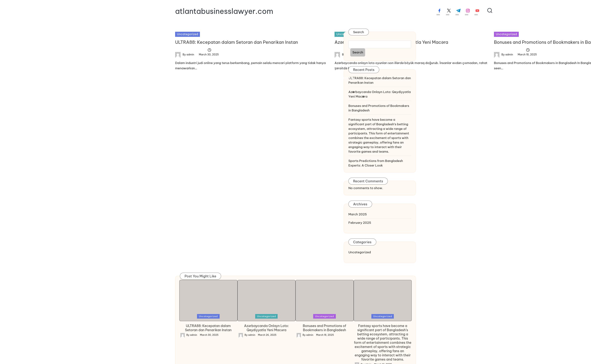The height and width of the screenshot is (364, 591).
Task: Open the YouTube social icon
Action: pos(477,11)
